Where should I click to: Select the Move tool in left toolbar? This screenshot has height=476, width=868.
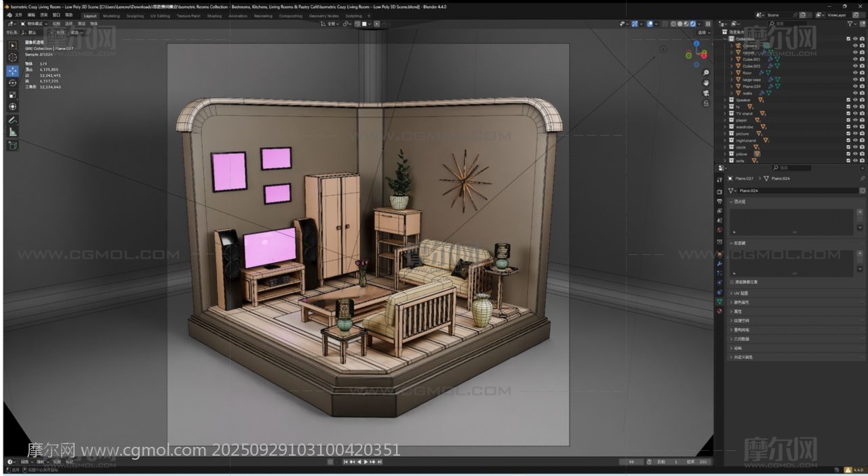click(x=13, y=71)
